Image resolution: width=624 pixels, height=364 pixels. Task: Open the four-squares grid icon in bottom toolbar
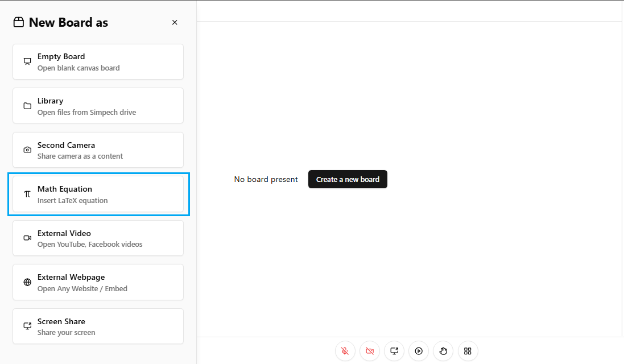(x=468, y=351)
